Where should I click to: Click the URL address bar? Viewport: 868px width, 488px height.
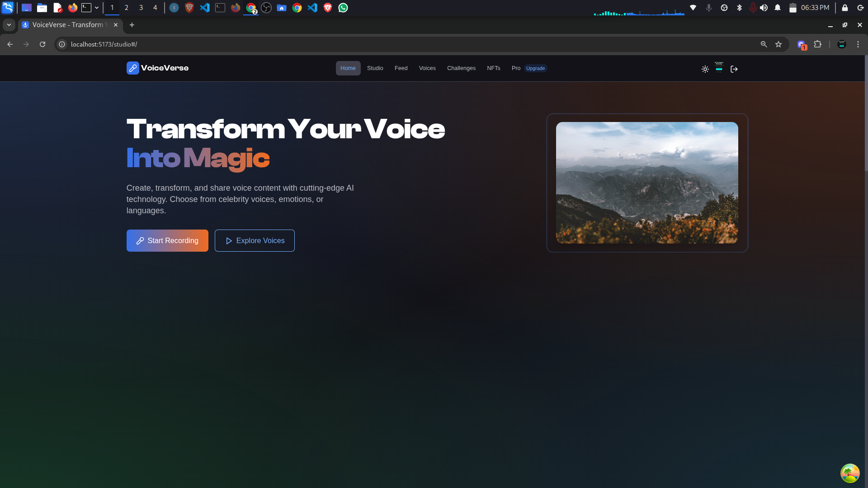407,44
